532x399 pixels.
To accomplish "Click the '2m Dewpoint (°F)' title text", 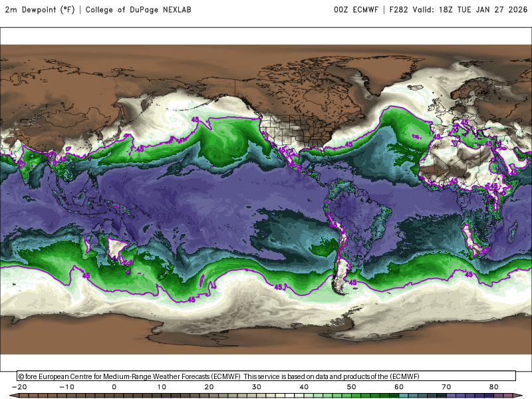I will tap(40, 10).
